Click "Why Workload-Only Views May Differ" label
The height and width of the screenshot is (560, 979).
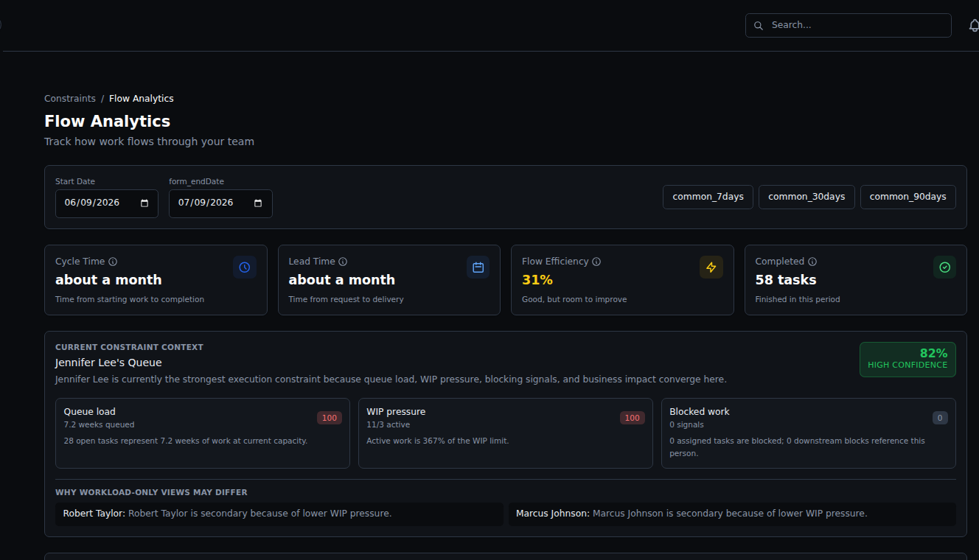coord(151,492)
